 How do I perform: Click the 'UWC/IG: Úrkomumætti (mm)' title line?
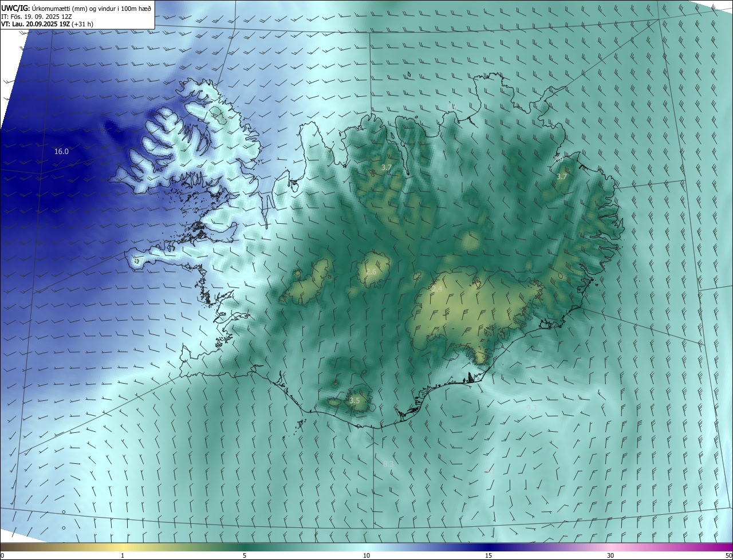coord(77,7)
